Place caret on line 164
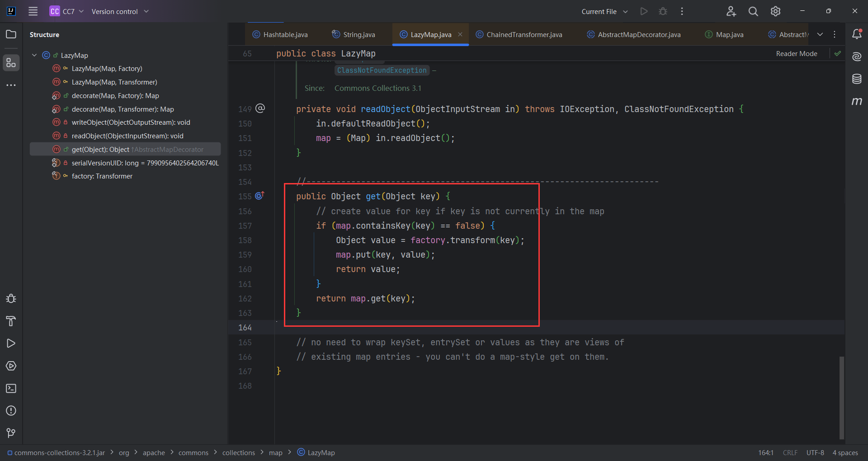The height and width of the screenshot is (461, 868). click(x=559, y=327)
